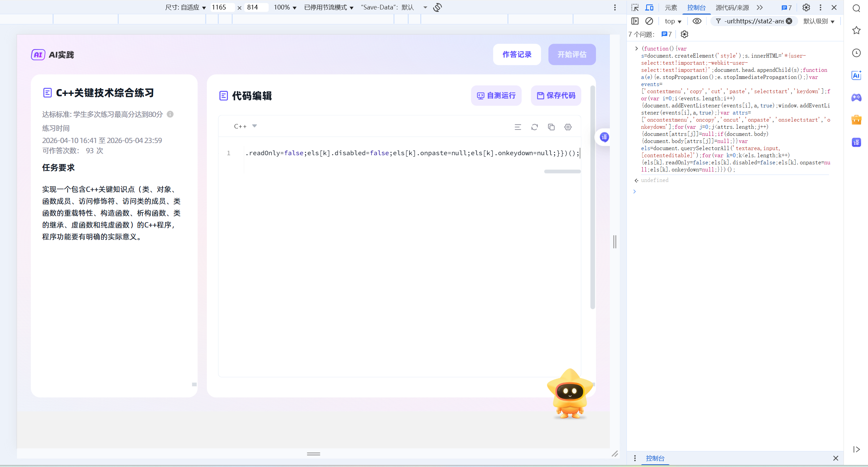Switch to the 元素 tab in DevTools
The width and height of the screenshot is (868, 467).
click(x=671, y=7)
